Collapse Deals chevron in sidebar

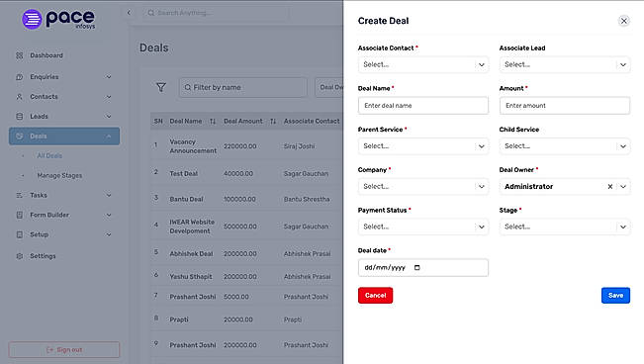tap(109, 136)
